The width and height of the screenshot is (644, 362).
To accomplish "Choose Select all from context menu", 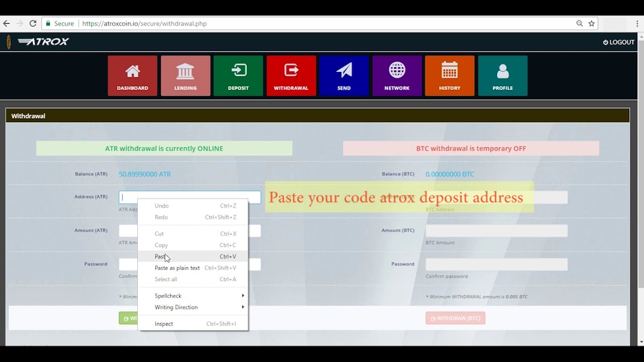I will click(x=193, y=280).
